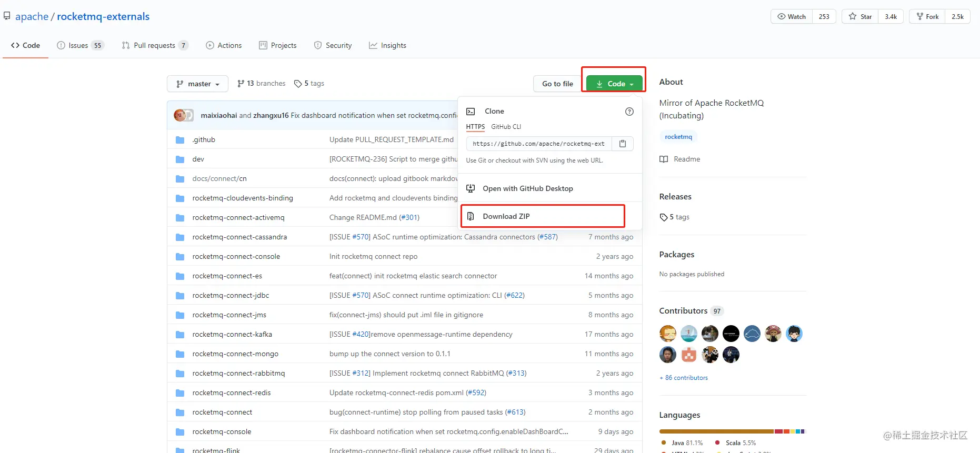Select the HTTPS clone tab

click(x=475, y=127)
